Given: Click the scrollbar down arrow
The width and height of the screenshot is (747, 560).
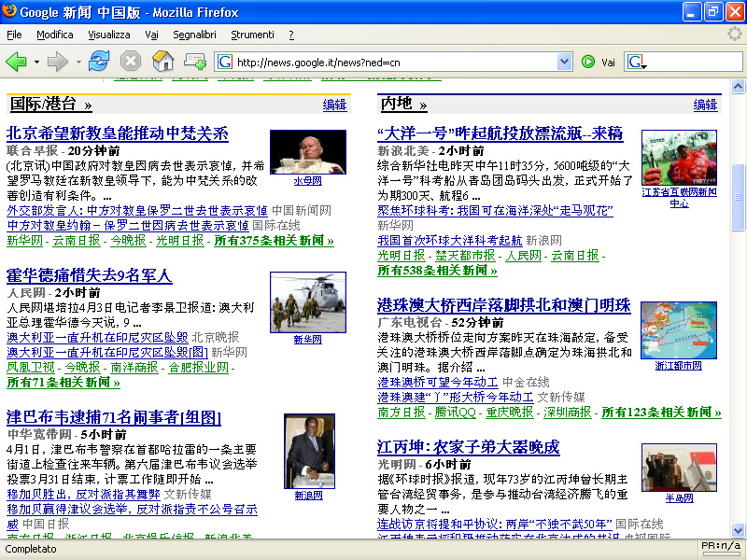Looking at the screenshot, I should tap(738, 530).
